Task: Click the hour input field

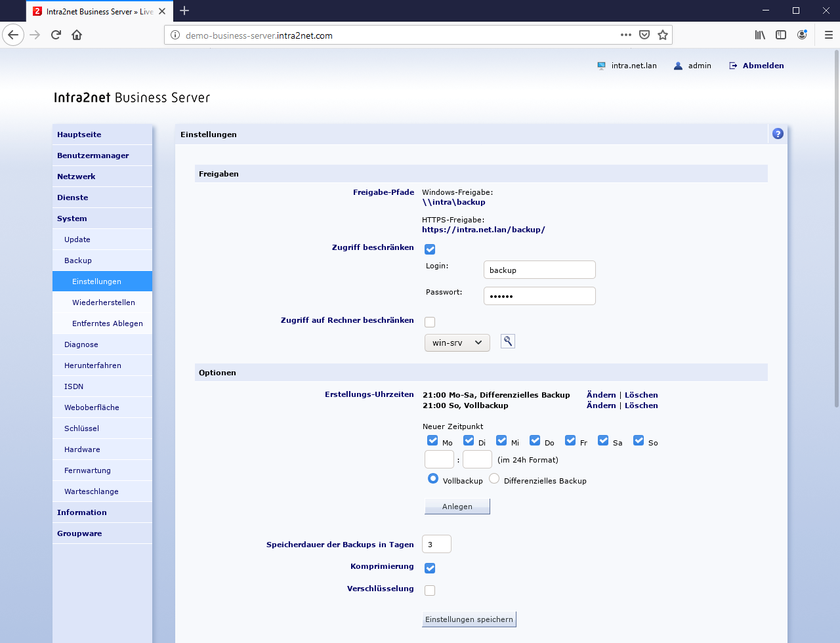Action: (x=439, y=459)
